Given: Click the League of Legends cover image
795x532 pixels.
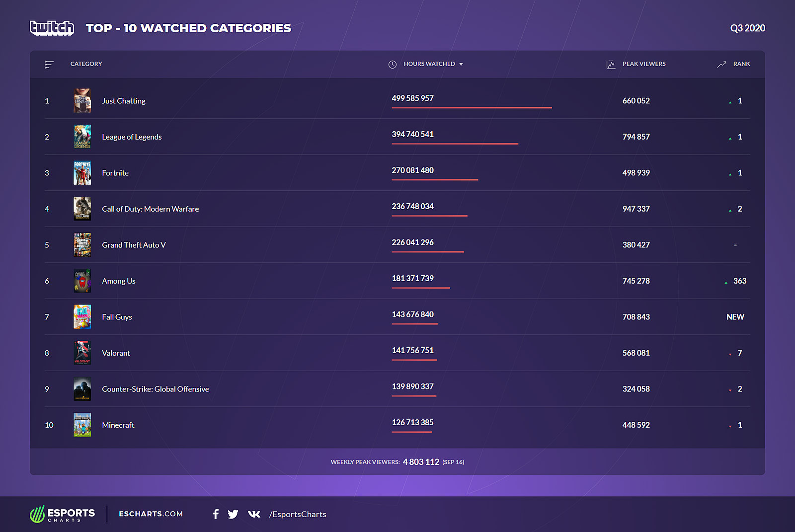Looking at the screenshot, I should pos(82,137).
